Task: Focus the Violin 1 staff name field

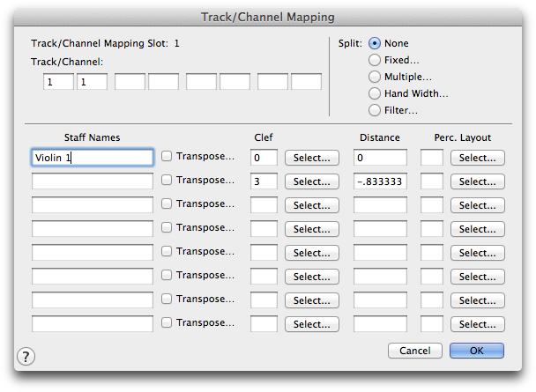Action: click(93, 158)
